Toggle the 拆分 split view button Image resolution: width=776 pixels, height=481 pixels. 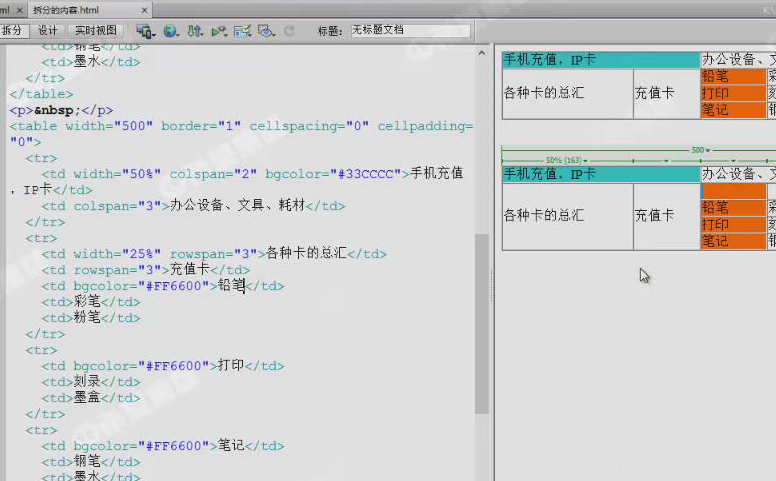(x=13, y=31)
